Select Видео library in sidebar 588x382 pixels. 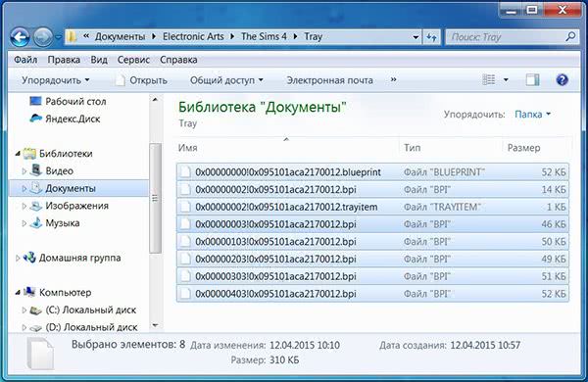(59, 171)
